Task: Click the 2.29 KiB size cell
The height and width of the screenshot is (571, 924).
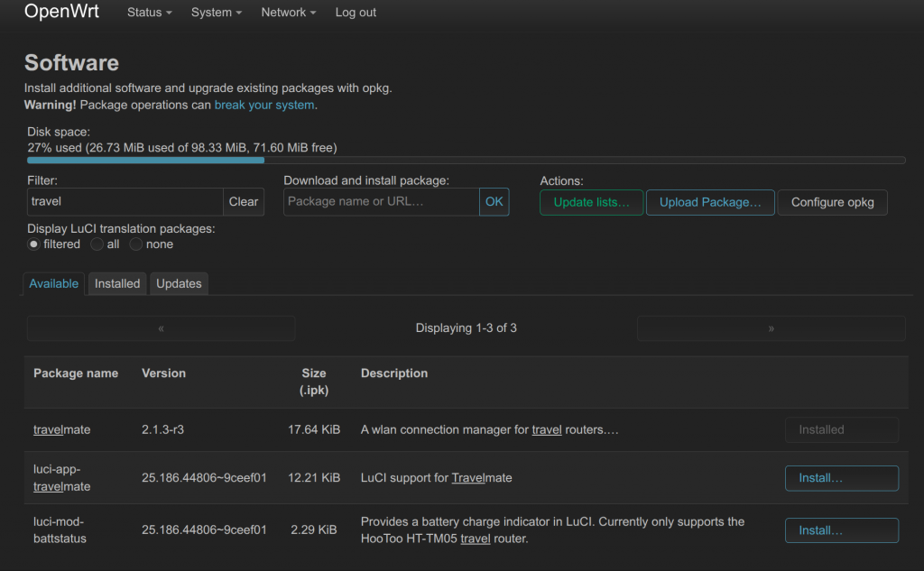Action: (314, 530)
